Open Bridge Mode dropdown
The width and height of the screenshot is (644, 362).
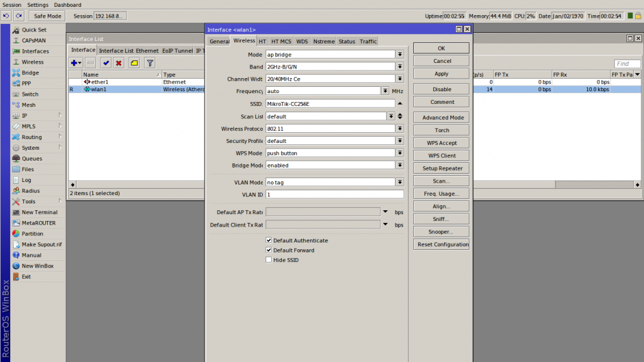click(x=399, y=165)
